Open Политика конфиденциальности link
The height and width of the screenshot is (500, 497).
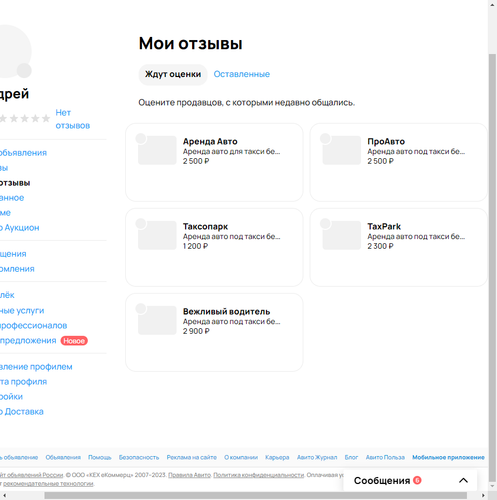pos(259,475)
